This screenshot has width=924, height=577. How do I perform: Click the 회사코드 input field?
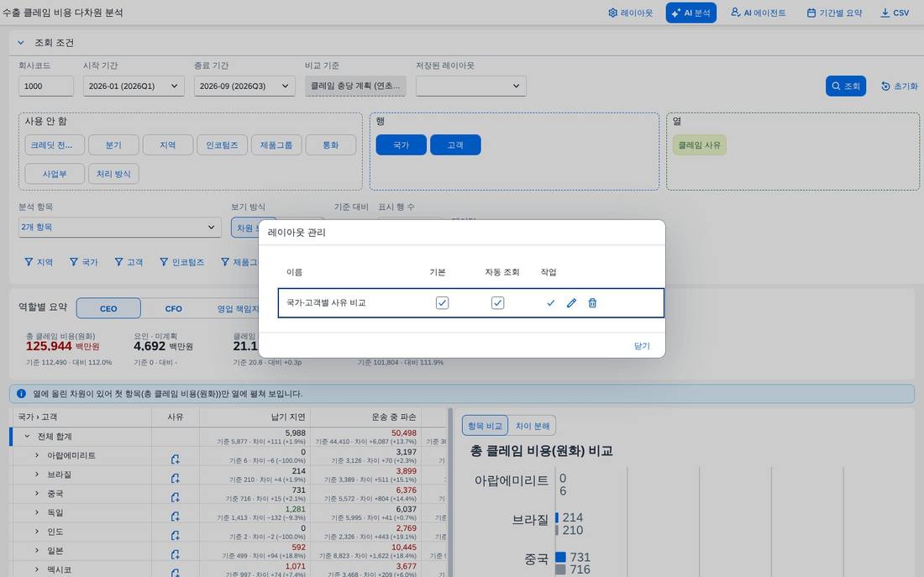click(x=46, y=86)
